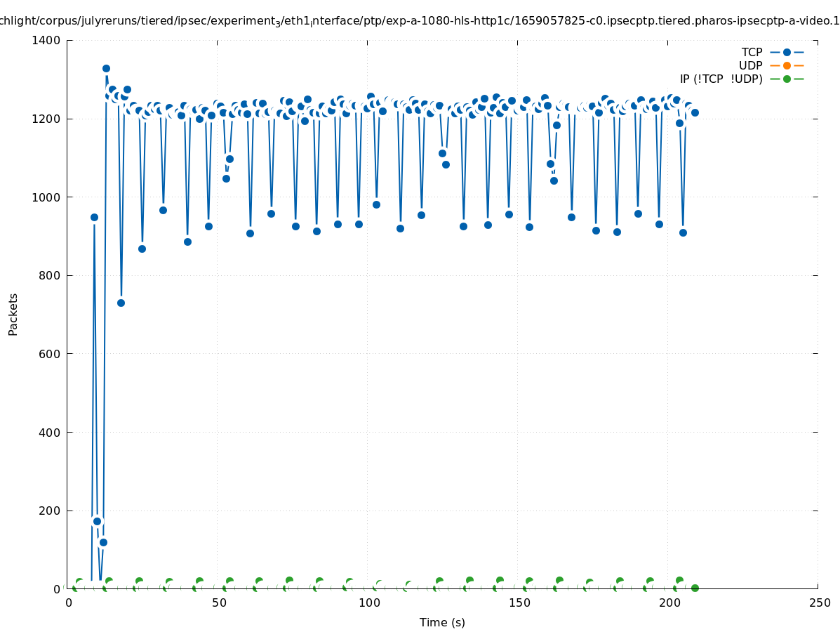Viewport: 840px width, 632px height.
Task: Select the IP (!TCP !UDP) legend label
Action: pos(721,79)
